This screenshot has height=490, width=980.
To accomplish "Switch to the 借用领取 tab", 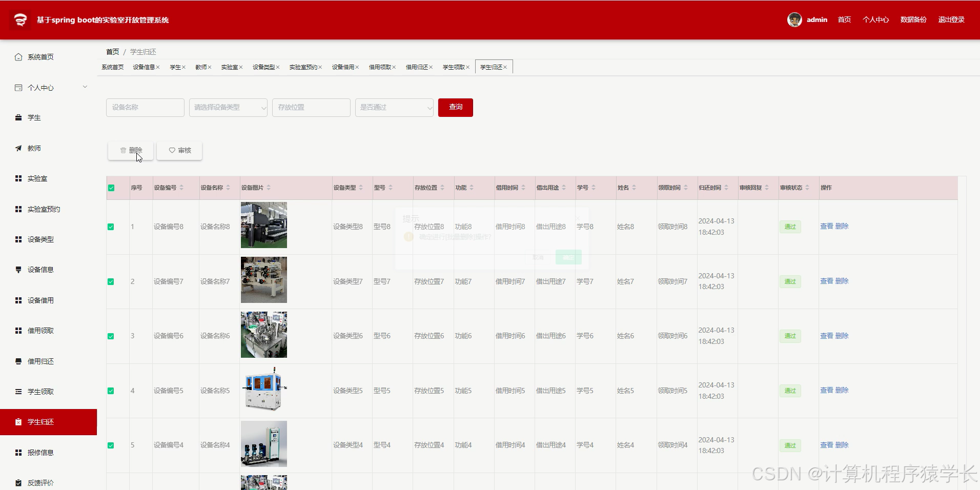I will tap(380, 67).
